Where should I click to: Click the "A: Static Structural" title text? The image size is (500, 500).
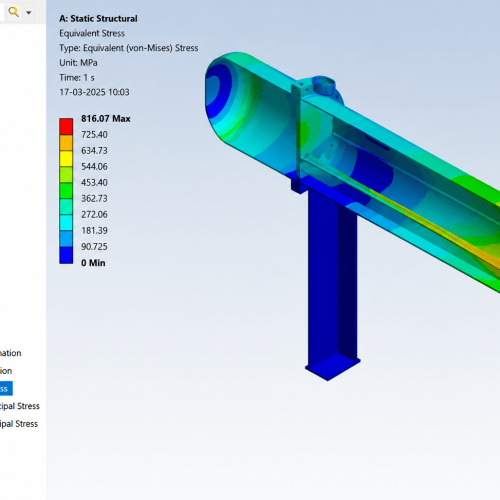click(x=98, y=19)
